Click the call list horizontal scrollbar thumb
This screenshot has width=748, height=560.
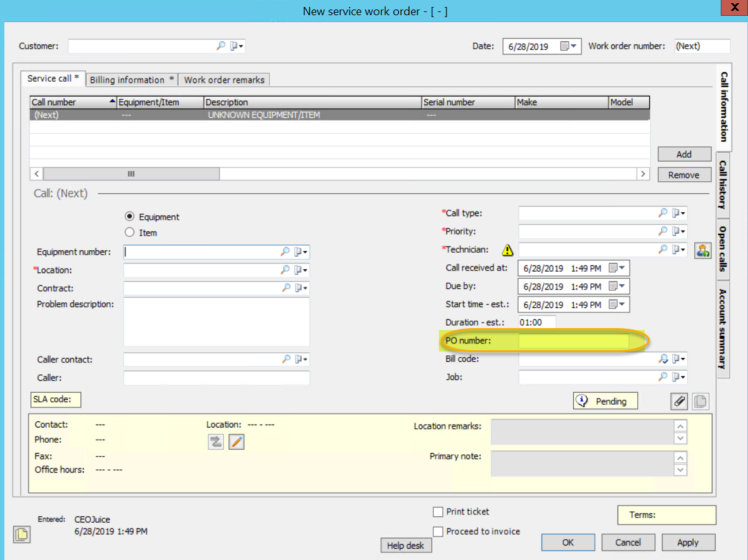coord(131,174)
